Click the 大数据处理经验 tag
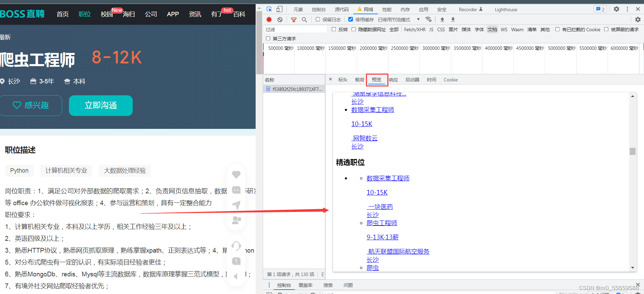Image resolution: width=644 pixels, height=294 pixels. (125, 171)
